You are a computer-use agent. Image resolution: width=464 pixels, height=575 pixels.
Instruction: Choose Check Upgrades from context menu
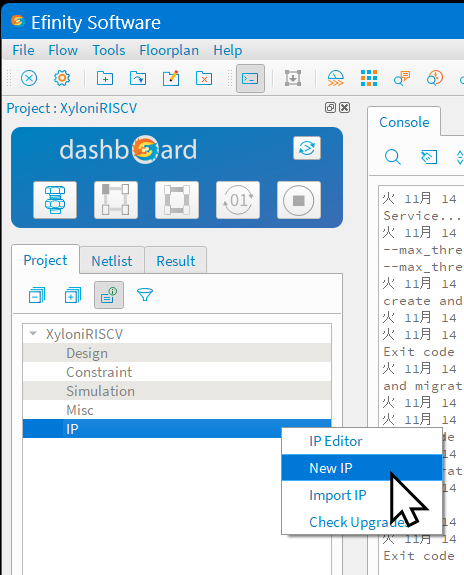coord(362,522)
